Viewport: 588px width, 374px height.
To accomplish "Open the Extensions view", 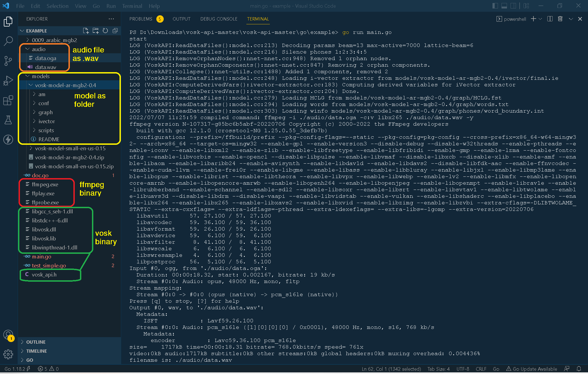I will pos(8,100).
